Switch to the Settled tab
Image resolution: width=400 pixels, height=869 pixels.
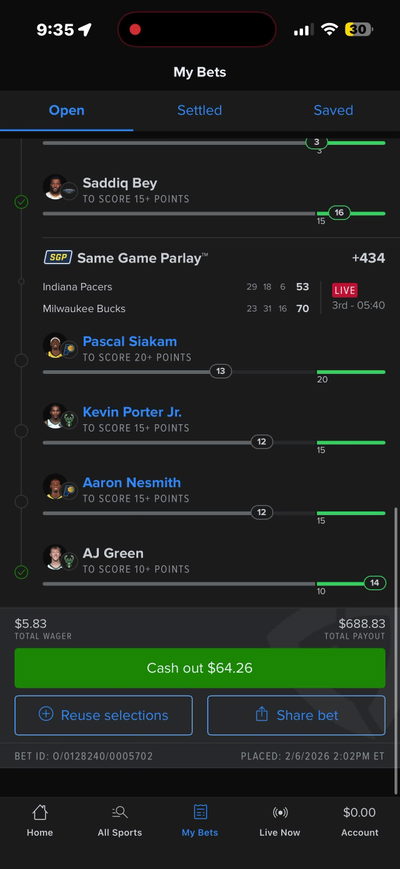click(x=199, y=110)
